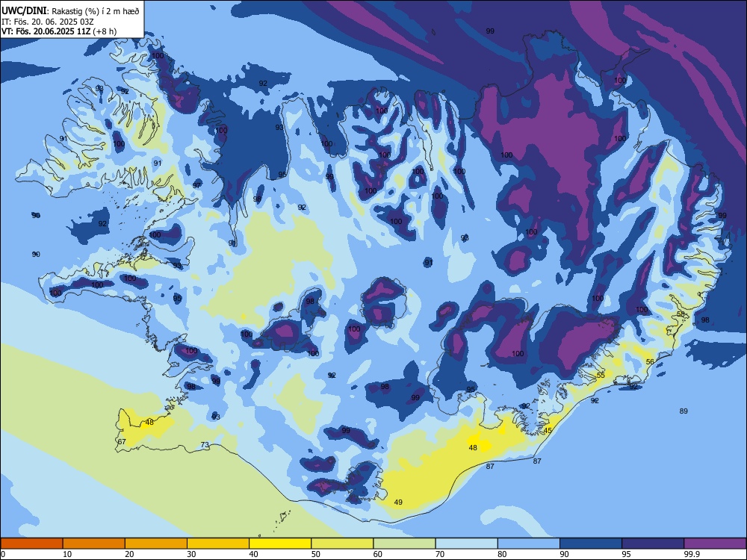This screenshot has width=747, height=560.
Task: Click the 40–50 bright yellow legend swatch
Action: [280, 544]
